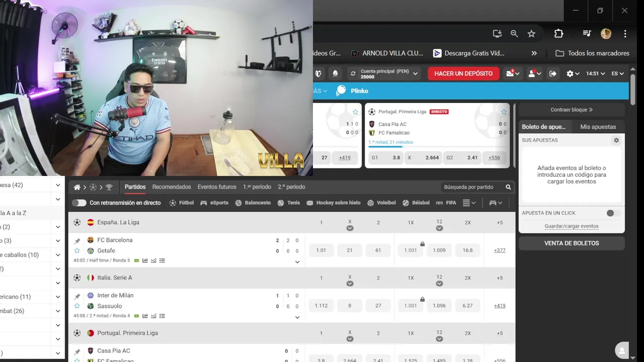Filter by Baloncesto sport
Image resolution: width=644 pixels, height=362 pixels.
[x=253, y=203]
